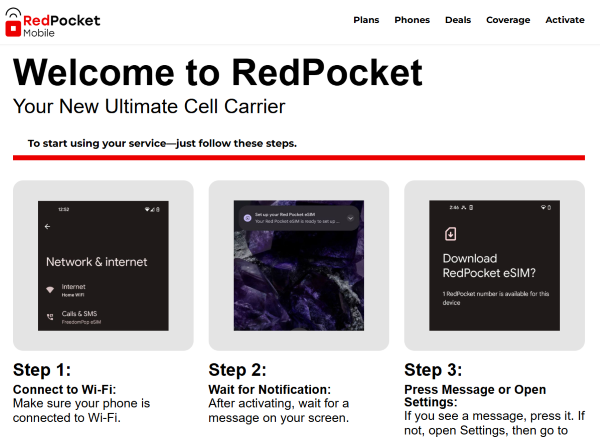The image size is (600, 439).
Task: Click status bar signal icons in Step 1 screenshot
Action: tap(152, 209)
